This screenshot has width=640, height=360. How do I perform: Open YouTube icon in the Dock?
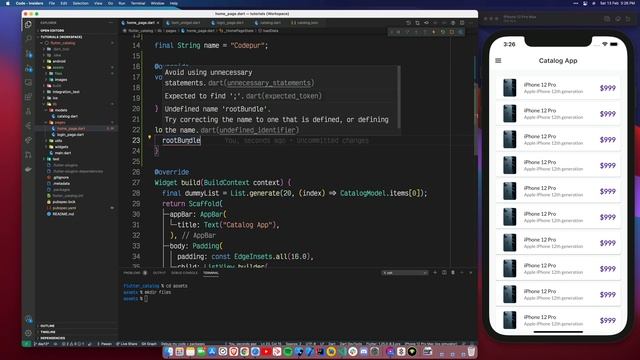coord(266,351)
